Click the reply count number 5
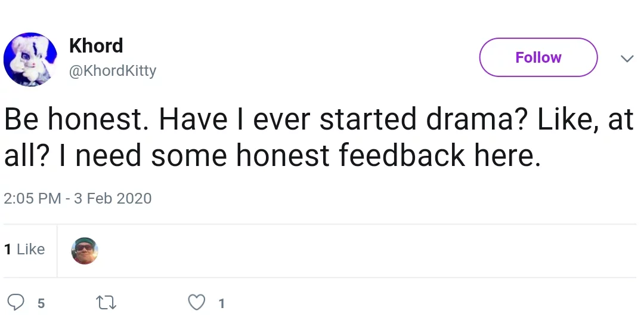The width and height of the screenshot is (644, 326). (41, 303)
